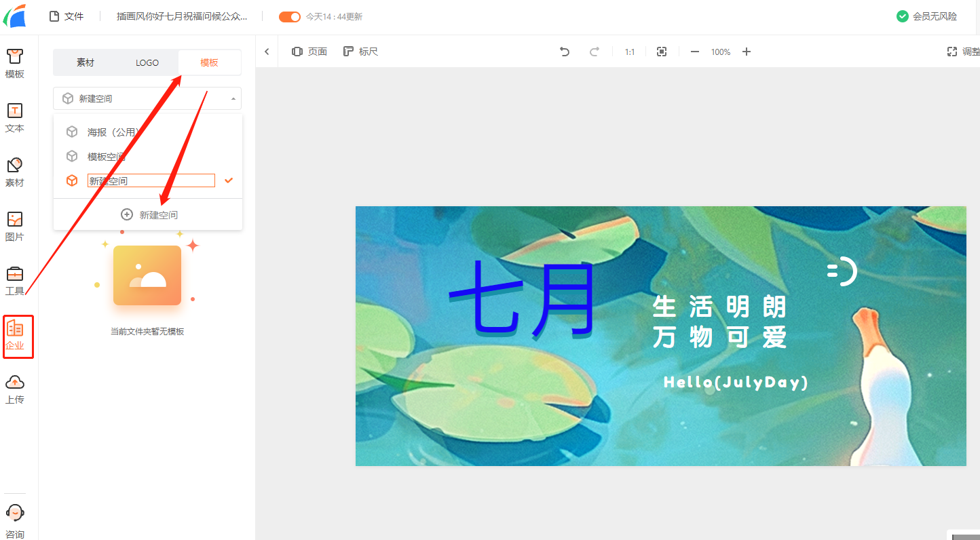The height and width of the screenshot is (540, 980).
Task: Click the 新建空间 name input field
Action: click(151, 180)
